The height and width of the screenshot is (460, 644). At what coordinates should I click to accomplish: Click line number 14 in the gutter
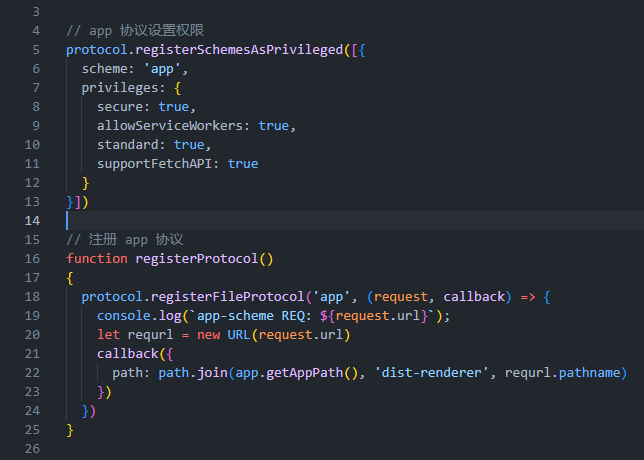point(32,221)
